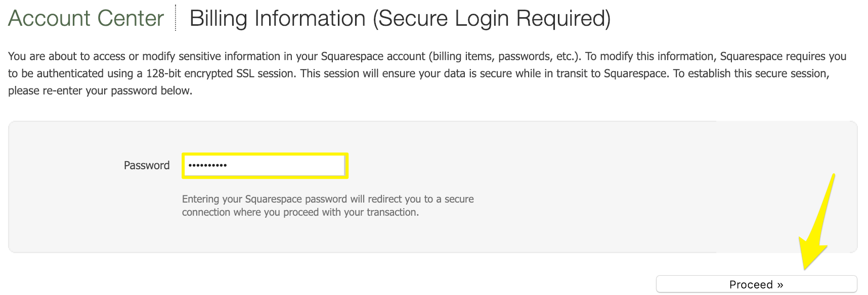
Task: Click the masked password dots
Action: (x=207, y=165)
